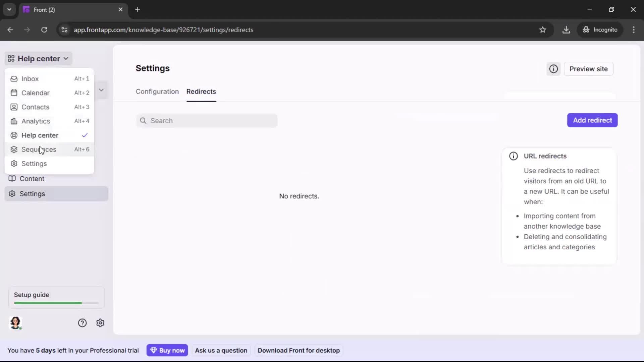Click the URL redirects info icon

click(514, 156)
